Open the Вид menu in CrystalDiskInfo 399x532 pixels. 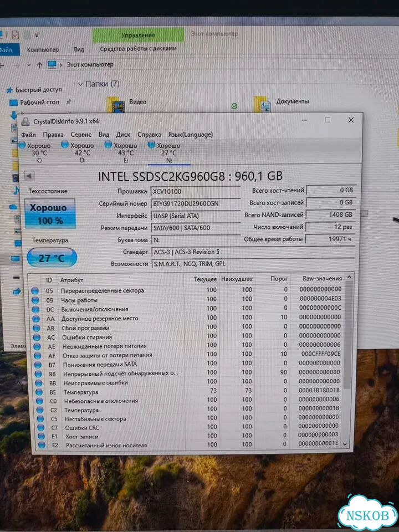point(104,135)
